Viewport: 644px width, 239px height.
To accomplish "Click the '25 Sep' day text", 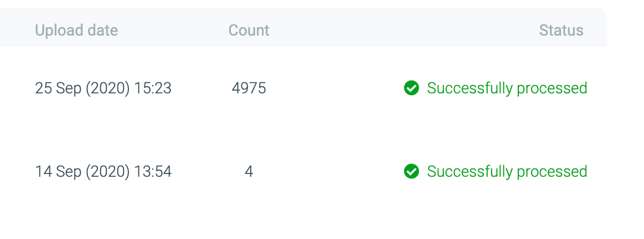I will (58, 88).
